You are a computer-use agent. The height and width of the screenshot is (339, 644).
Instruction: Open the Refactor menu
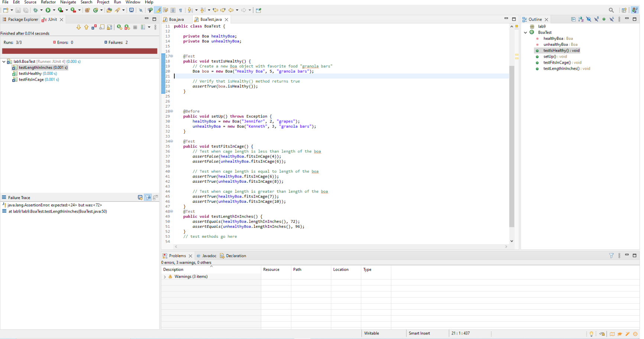point(48,2)
